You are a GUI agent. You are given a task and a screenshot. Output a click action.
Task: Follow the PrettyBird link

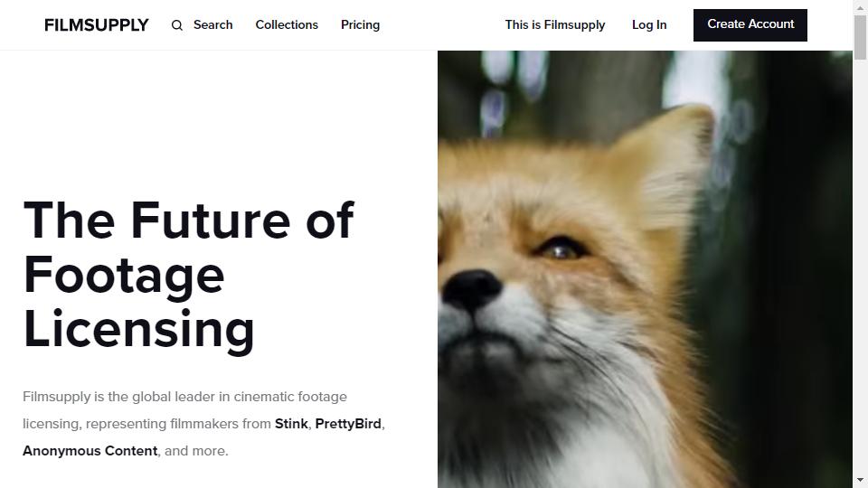(348, 424)
